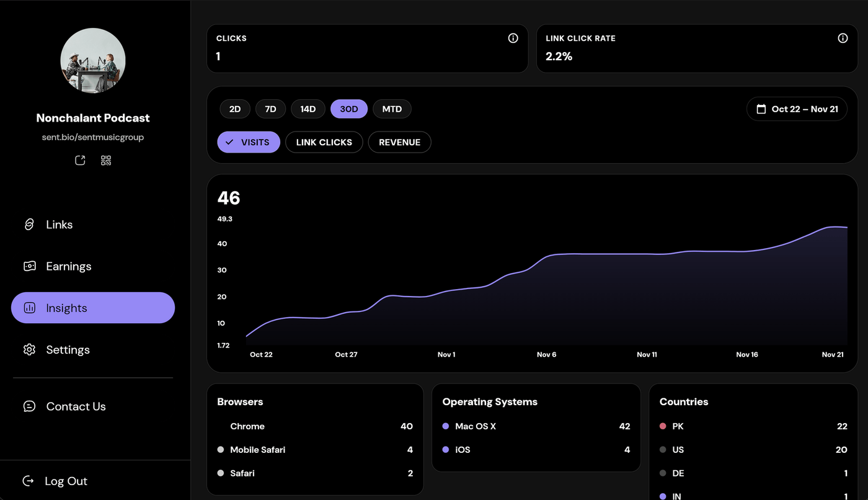Open the QR code icon
The width and height of the screenshot is (868, 500).
click(x=106, y=161)
